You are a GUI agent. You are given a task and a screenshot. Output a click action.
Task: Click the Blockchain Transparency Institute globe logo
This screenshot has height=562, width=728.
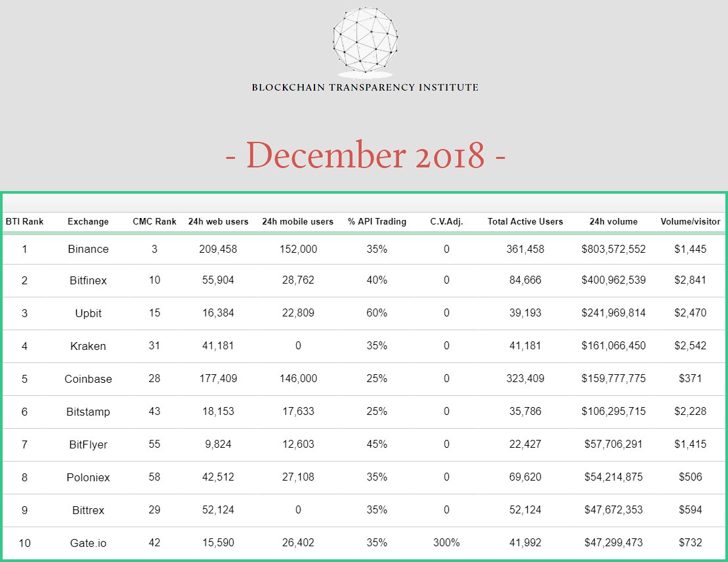366,41
